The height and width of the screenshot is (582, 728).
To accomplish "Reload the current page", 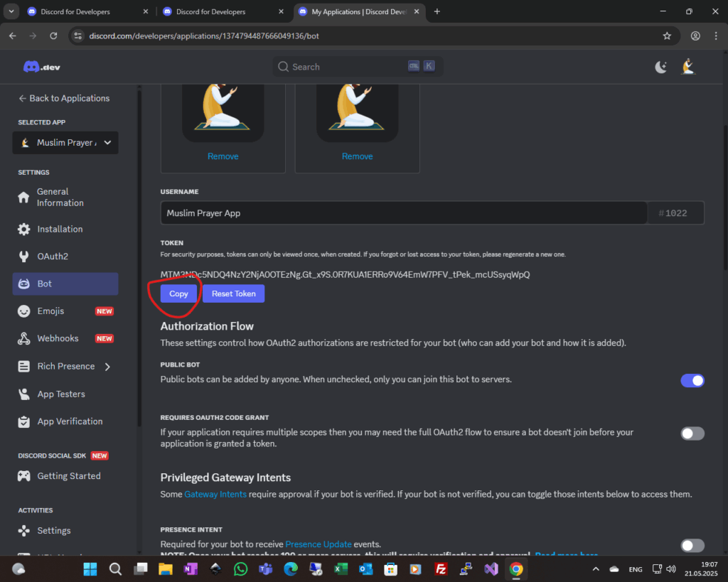I will [53, 36].
